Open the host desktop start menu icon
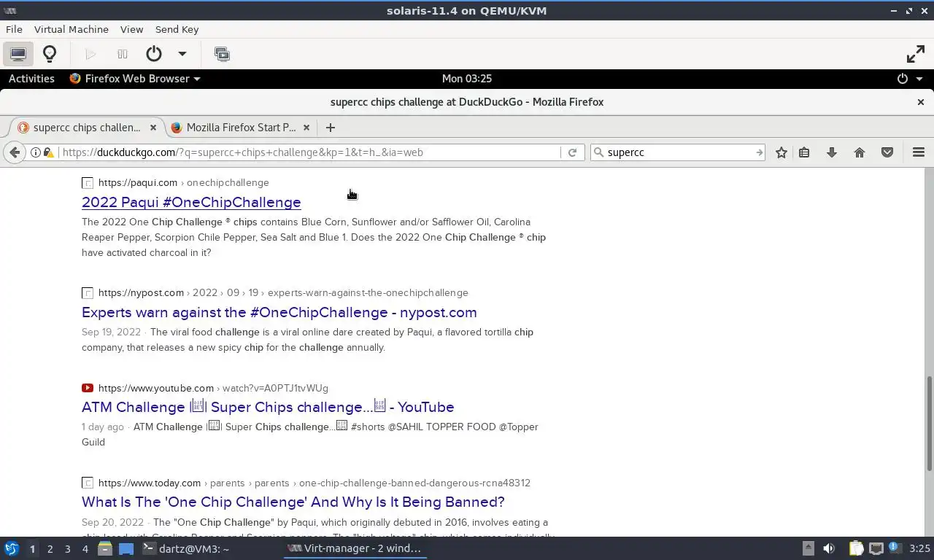 point(12,548)
